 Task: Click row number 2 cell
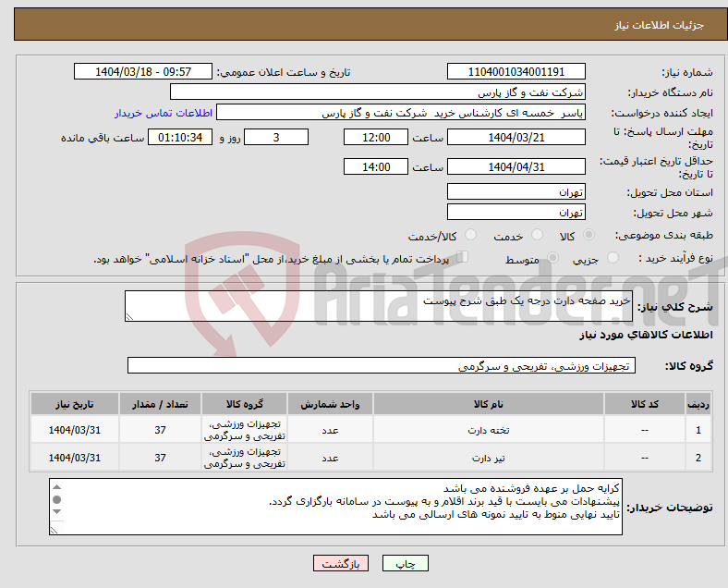[x=698, y=458]
